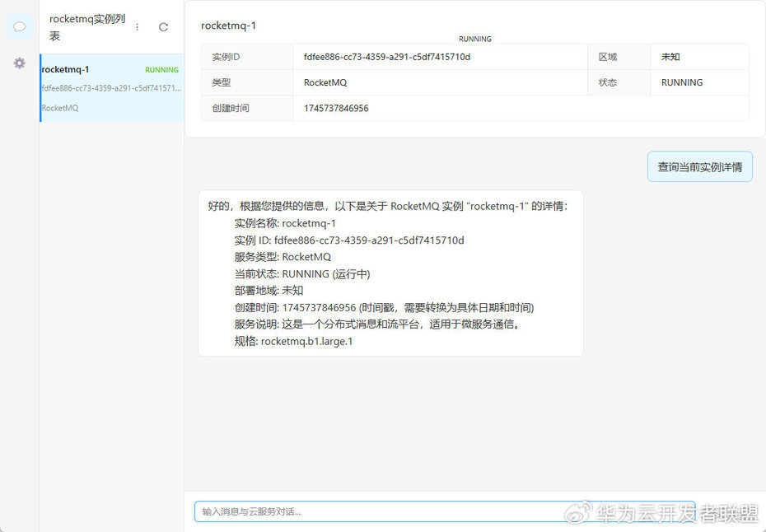Click the 类型 label cell
The width and height of the screenshot is (766, 532).
(247, 82)
